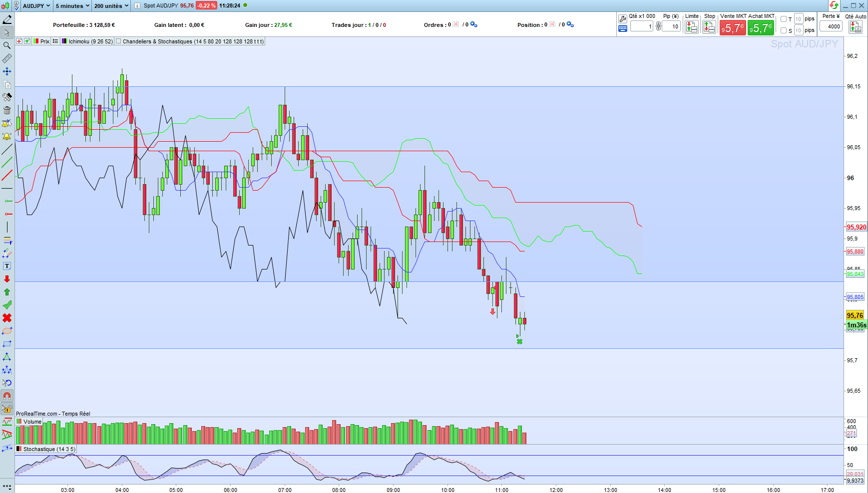Choose the ellipse drawing tool
This screenshot has width=868, height=493.
(7, 331)
